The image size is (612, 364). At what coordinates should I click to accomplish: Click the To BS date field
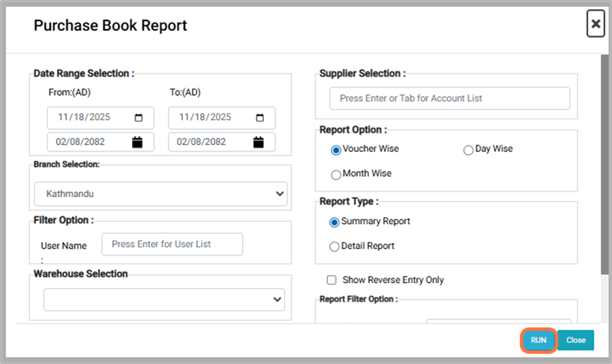(209, 142)
